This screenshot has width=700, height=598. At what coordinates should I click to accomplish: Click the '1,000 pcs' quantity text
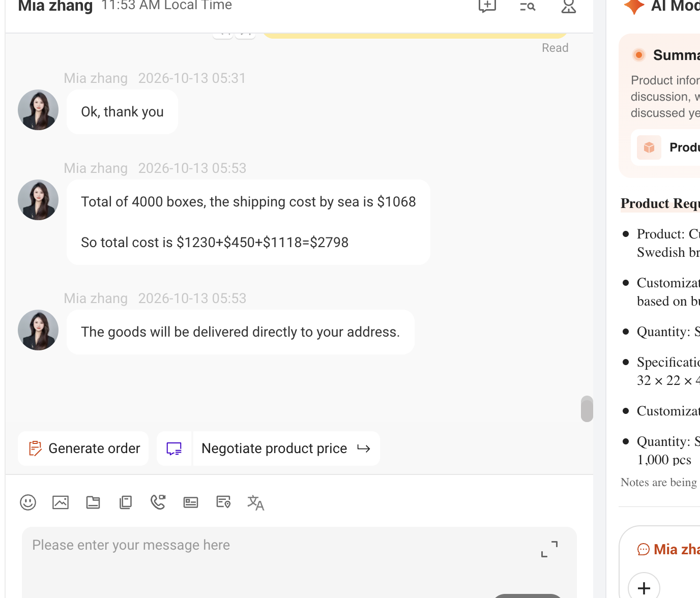[x=664, y=460]
